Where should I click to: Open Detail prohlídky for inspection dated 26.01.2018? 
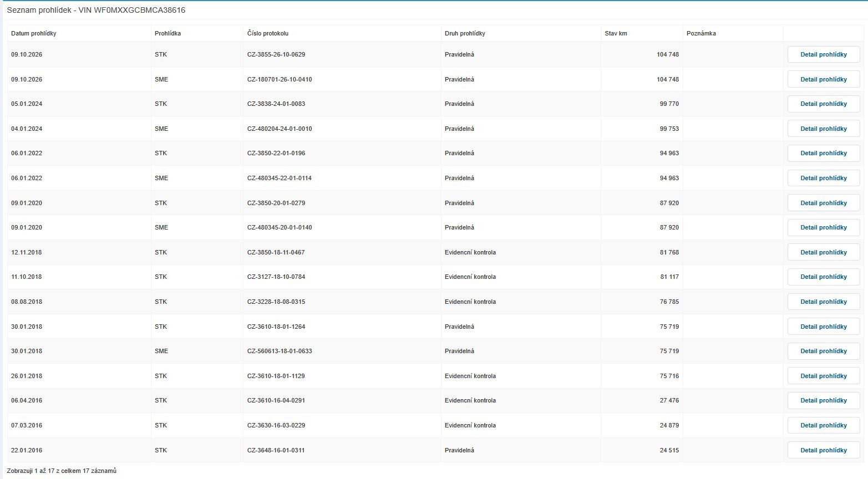pos(824,376)
